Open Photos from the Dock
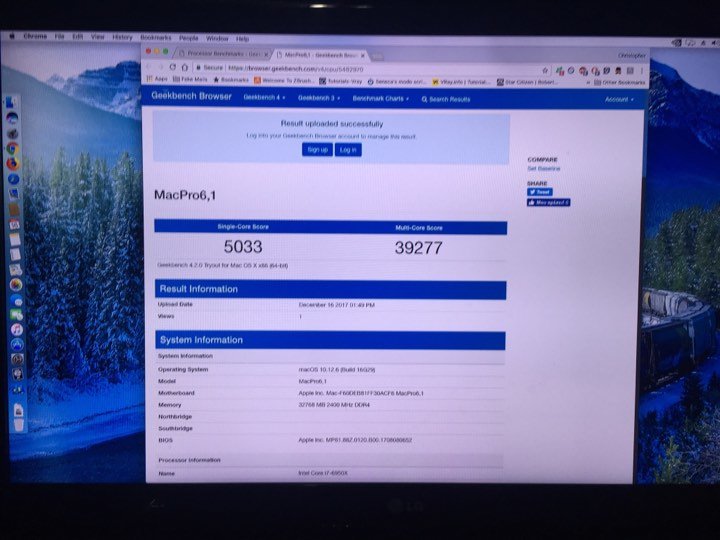Image resolution: width=720 pixels, height=540 pixels. (16, 285)
